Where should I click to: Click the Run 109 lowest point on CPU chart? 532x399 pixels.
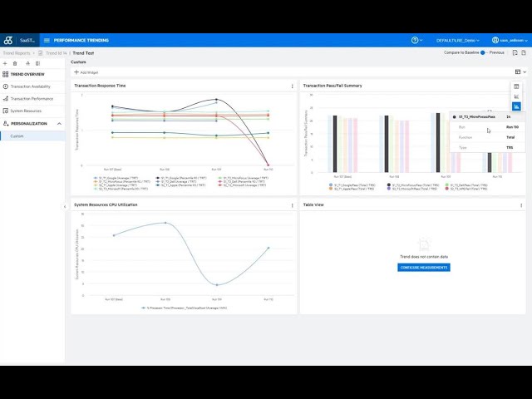[217, 285]
